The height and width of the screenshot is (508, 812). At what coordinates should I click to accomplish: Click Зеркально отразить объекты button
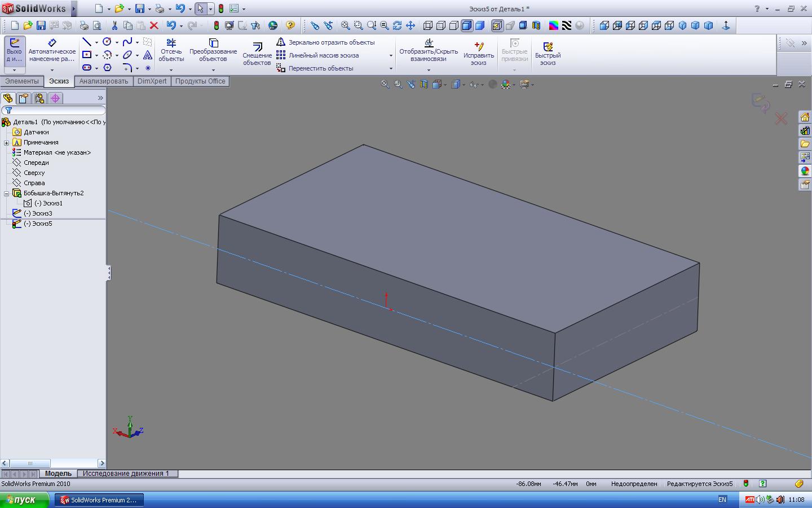point(331,42)
